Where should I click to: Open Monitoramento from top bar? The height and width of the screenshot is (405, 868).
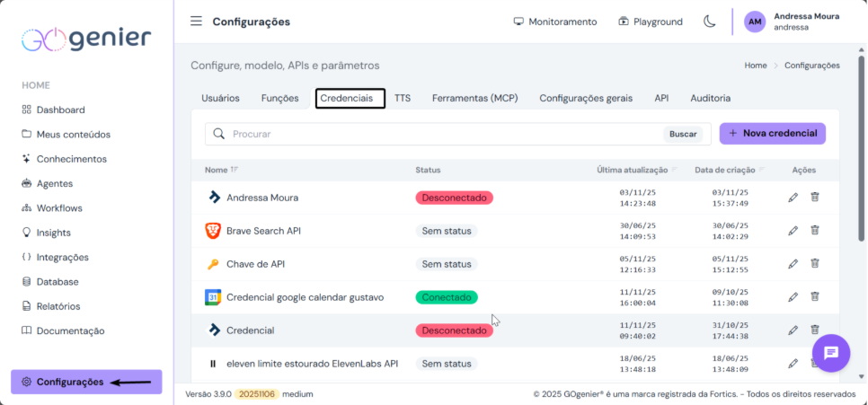(x=555, y=22)
